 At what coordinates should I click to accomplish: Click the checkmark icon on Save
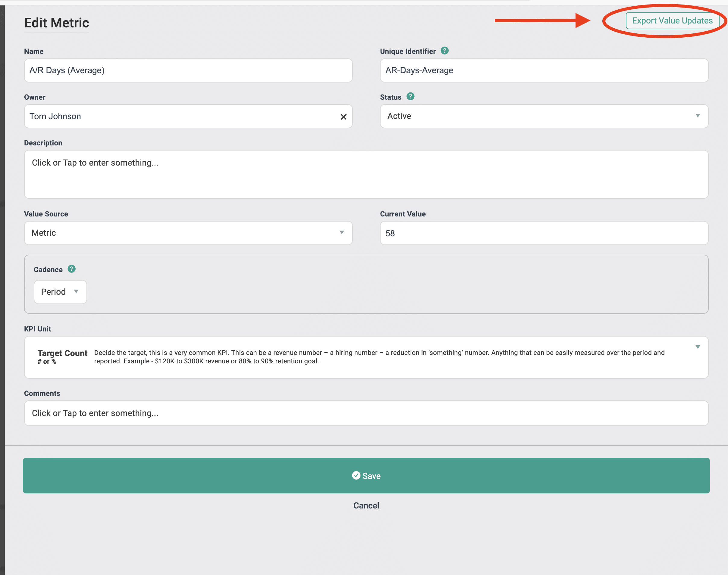pos(356,475)
